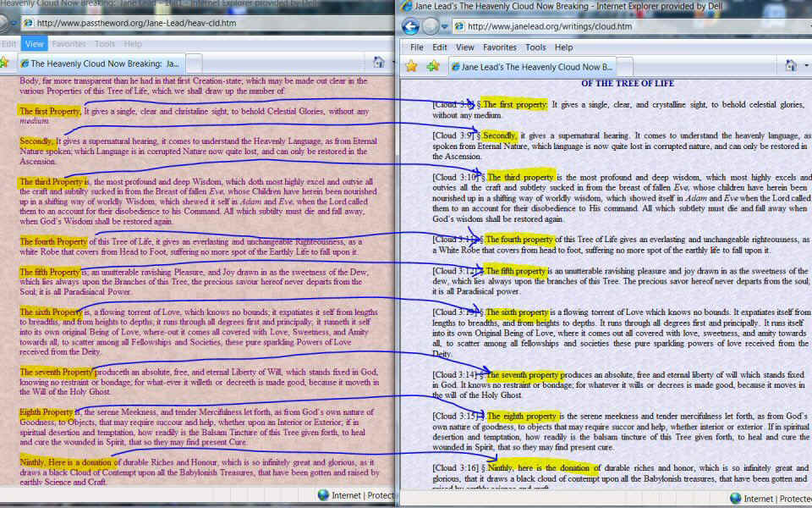Open View menu in right window
The height and width of the screenshot is (508, 812).
coord(464,47)
